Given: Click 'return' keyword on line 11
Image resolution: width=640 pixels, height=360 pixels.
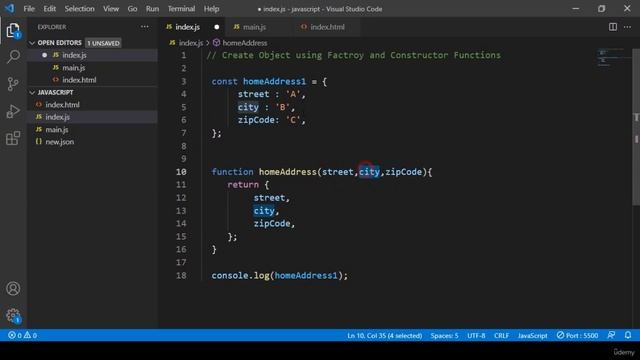Looking at the screenshot, I should pyautogui.click(x=243, y=184).
